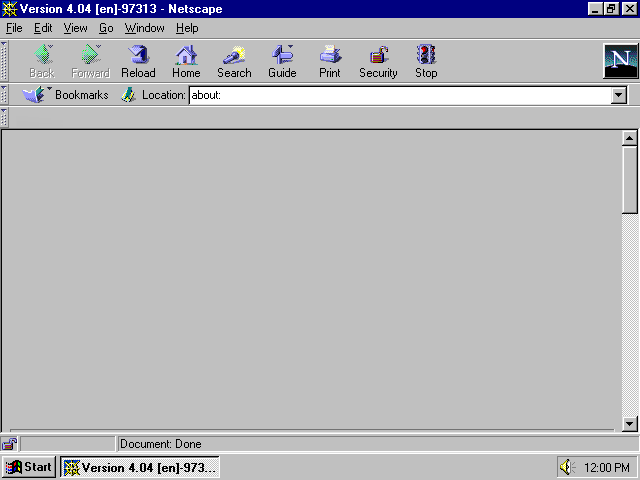Click the vertical scrollbar down arrow

click(x=629, y=424)
